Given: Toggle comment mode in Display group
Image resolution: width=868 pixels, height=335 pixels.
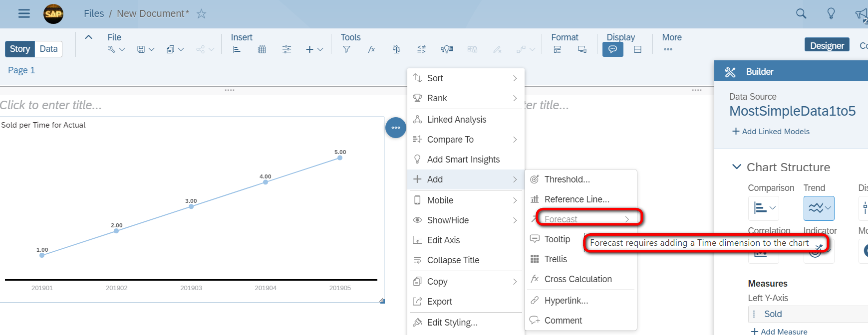Looking at the screenshot, I should tap(612, 49).
